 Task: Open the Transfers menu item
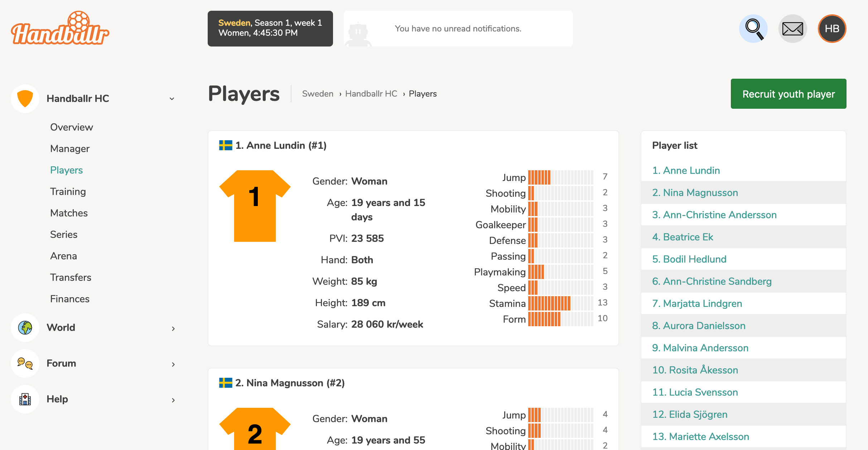click(x=71, y=277)
